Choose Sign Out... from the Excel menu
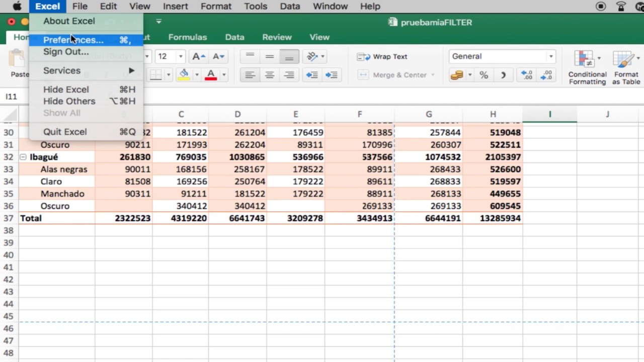 86,52
